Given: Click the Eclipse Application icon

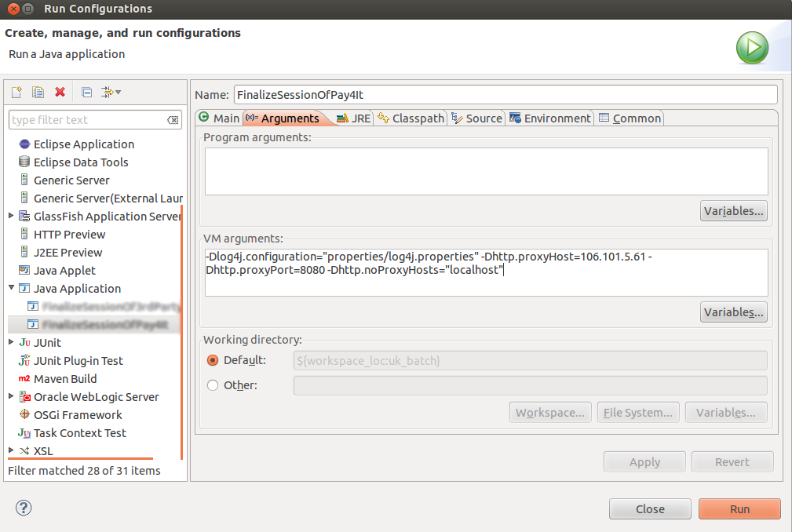Looking at the screenshot, I should [x=24, y=144].
